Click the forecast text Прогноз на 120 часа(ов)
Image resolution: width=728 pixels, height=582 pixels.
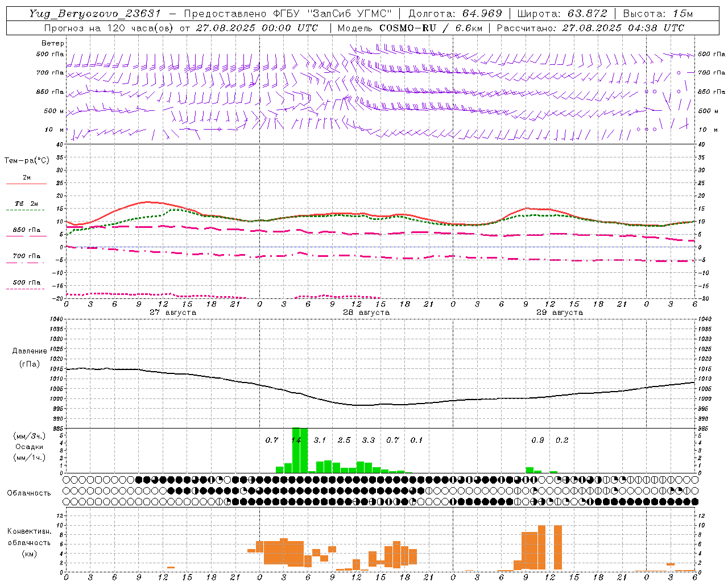coord(109,28)
